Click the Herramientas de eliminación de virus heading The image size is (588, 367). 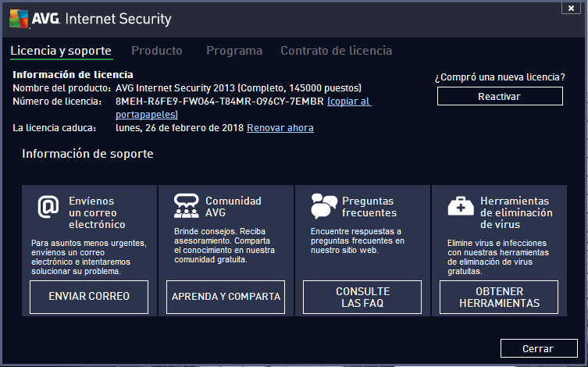516,212
